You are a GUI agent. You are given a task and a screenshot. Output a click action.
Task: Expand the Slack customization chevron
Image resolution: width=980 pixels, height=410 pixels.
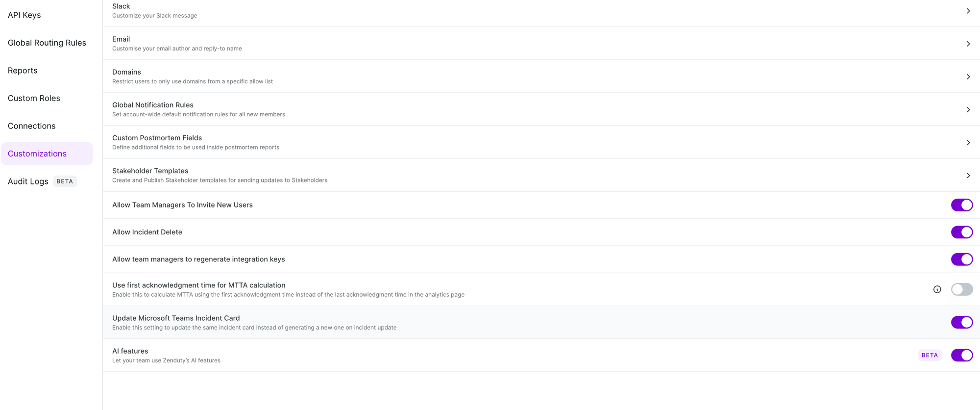968,11
